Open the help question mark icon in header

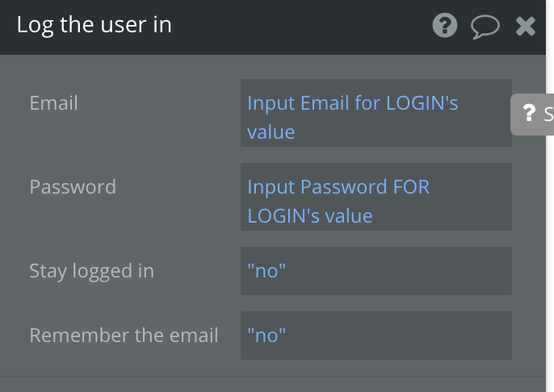(444, 25)
